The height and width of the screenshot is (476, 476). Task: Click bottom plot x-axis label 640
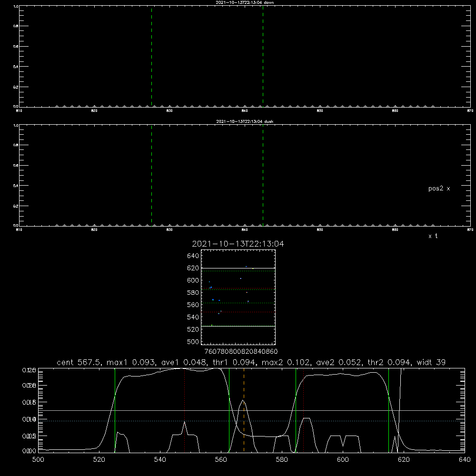pos(465,460)
